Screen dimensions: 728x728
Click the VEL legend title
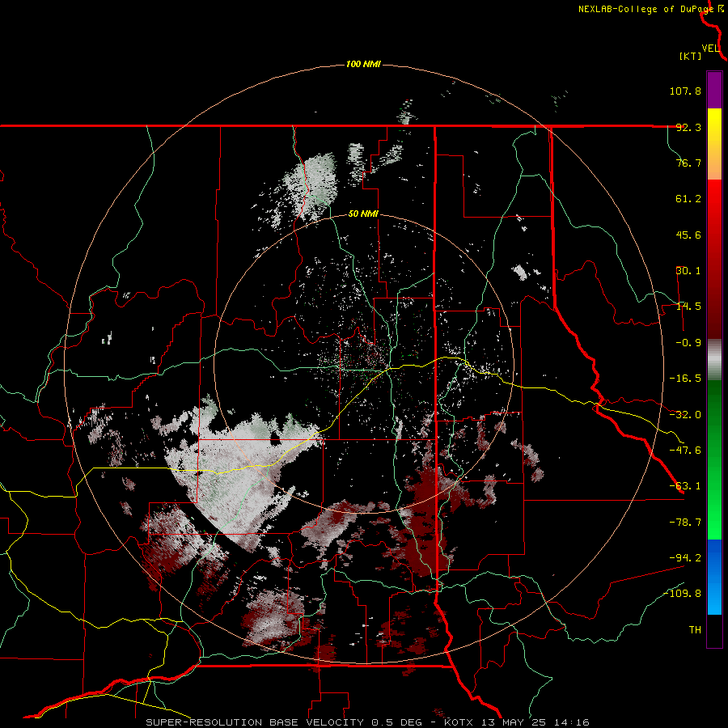coord(710,48)
